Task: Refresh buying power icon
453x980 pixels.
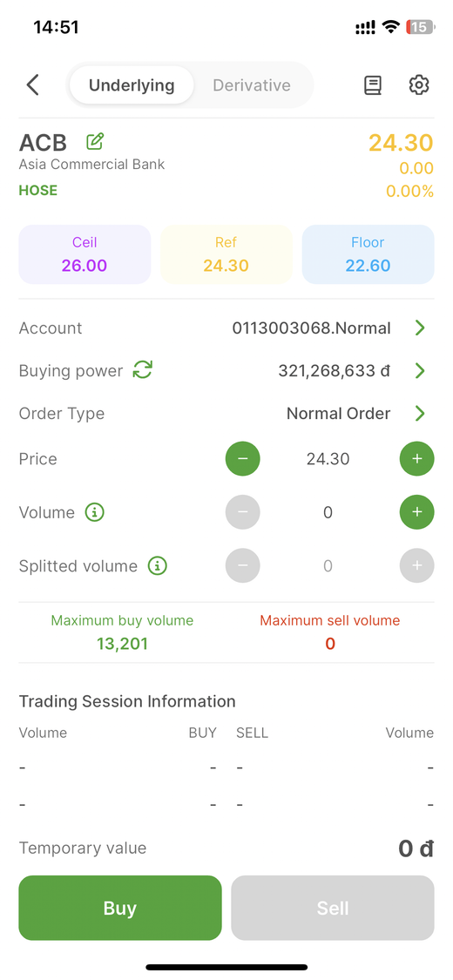Action: point(143,370)
